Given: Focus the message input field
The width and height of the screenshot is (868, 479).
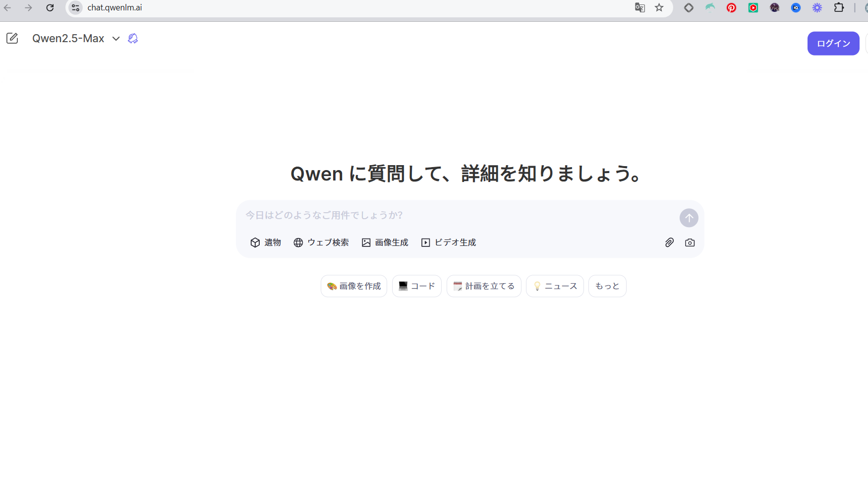Looking at the screenshot, I should coord(459,215).
